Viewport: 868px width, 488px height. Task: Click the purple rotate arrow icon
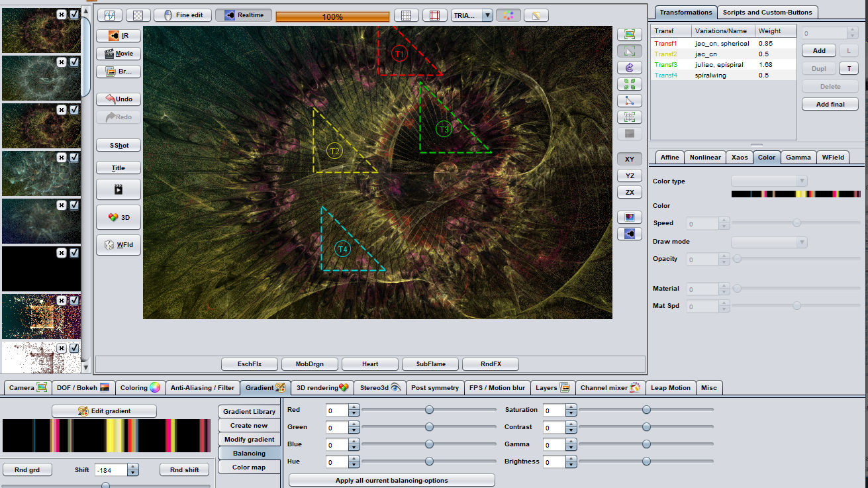629,68
